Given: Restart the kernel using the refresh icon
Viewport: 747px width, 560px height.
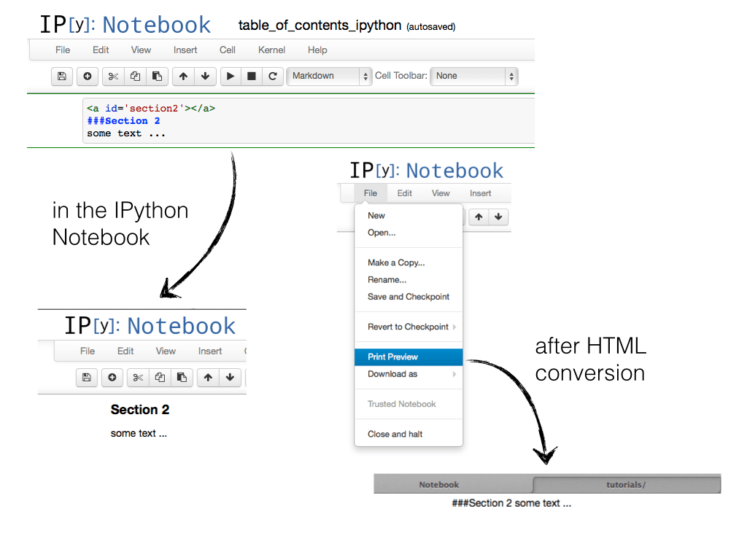Looking at the screenshot, I should [x=272, y=76].
